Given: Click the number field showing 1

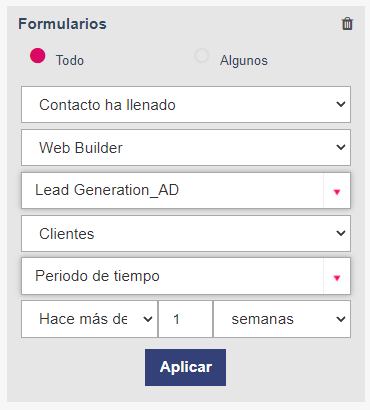Looking at the screenshot, I should pos(185,319).
